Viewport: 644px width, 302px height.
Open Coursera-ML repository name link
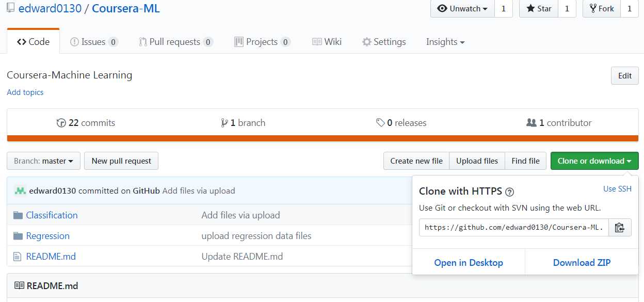126,8
